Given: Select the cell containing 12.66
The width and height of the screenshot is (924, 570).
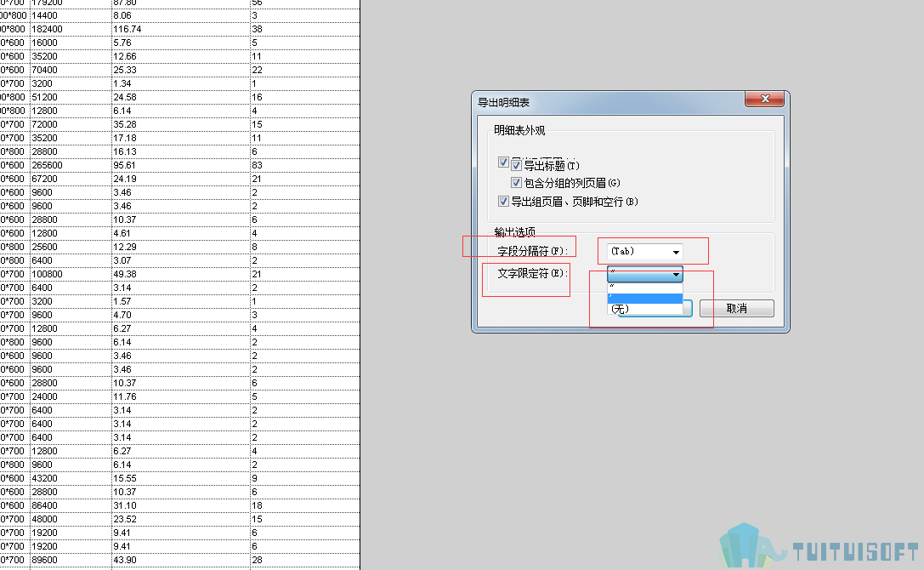Looking at the screenshot, I should point(181,56).
